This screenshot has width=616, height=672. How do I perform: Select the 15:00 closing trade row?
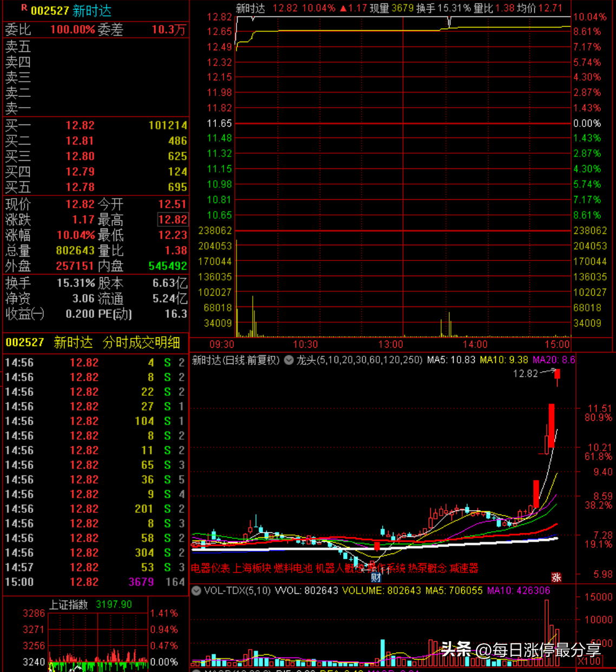95,582
